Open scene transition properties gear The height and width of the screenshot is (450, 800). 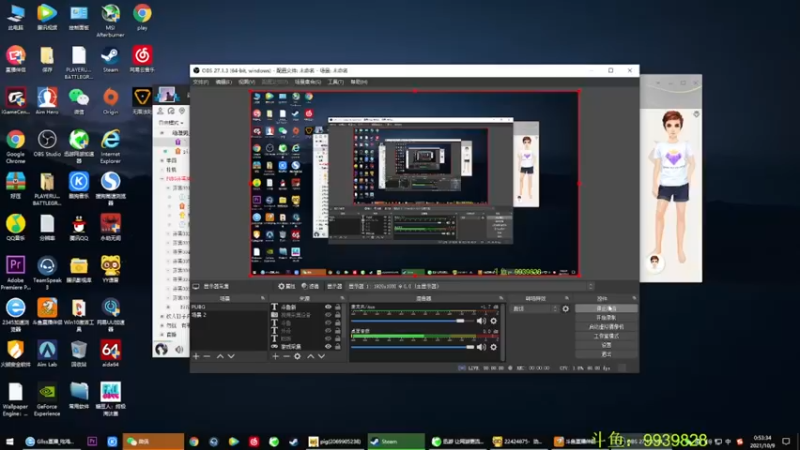click(x=565, y=309)
